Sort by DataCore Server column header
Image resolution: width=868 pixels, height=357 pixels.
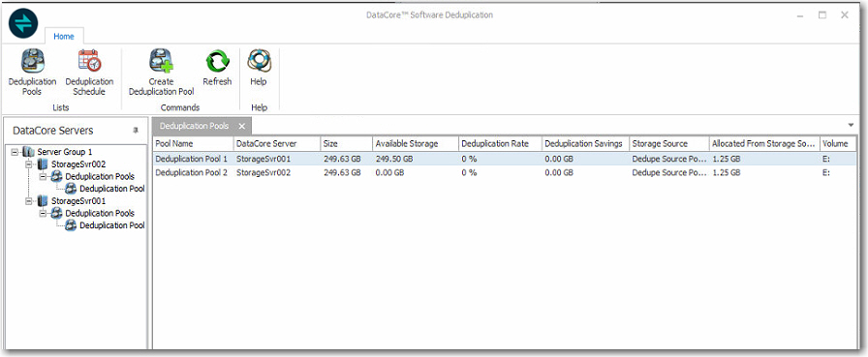tap(277, 144)
